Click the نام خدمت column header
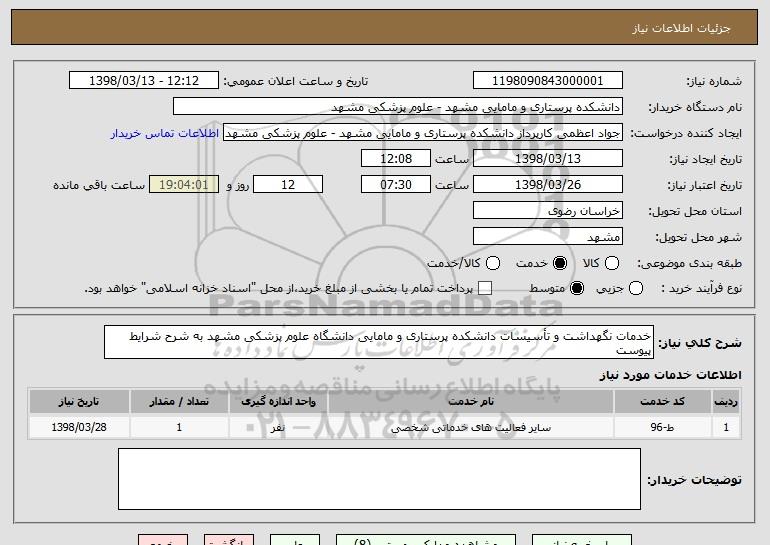770x545 pixels. pos(470,402)
